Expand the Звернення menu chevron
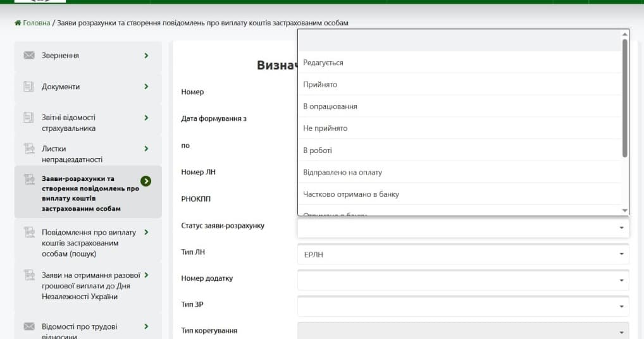Image resolution: width=644 pixels, height=339 pixels. tap(146, 56)
